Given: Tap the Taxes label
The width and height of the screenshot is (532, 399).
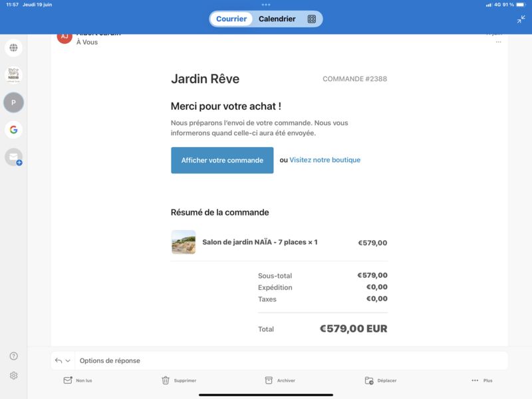Looking at the screenshot, I should pyautogui.click(x=267, y=299).
